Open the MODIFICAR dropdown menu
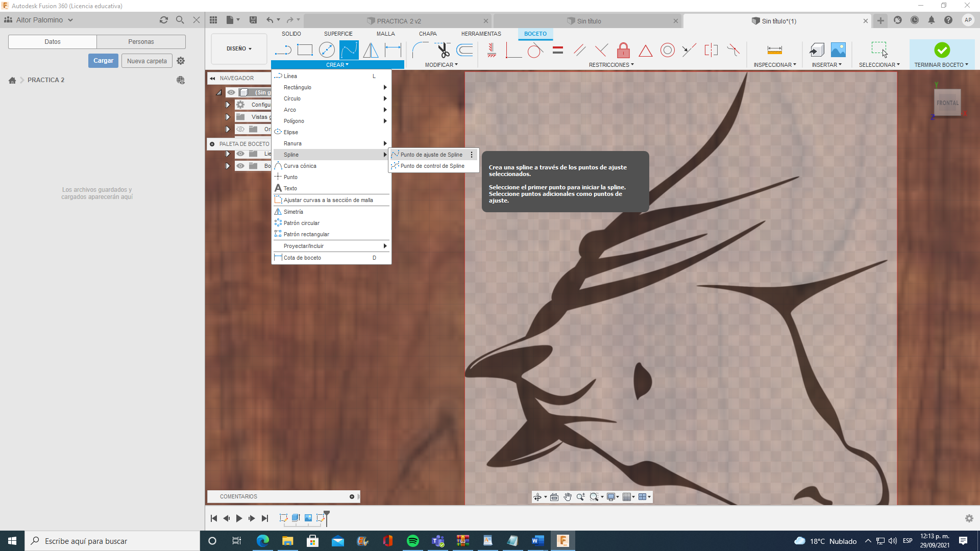The width and height of the screenshot is (980, 551). click(x=442, y=65)
